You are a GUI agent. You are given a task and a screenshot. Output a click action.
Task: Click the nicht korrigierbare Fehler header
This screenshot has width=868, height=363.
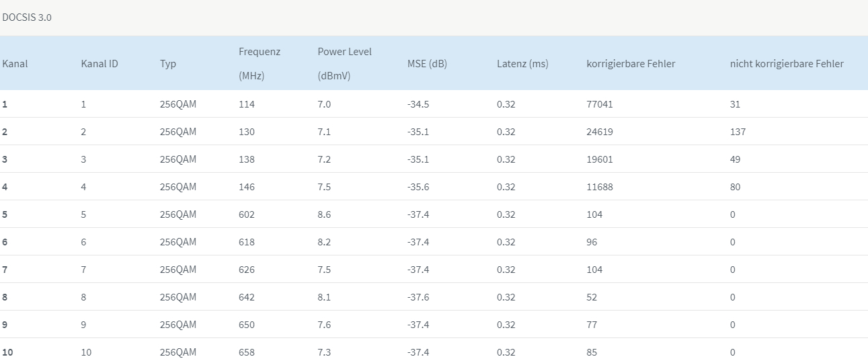[x=787, y=64]
